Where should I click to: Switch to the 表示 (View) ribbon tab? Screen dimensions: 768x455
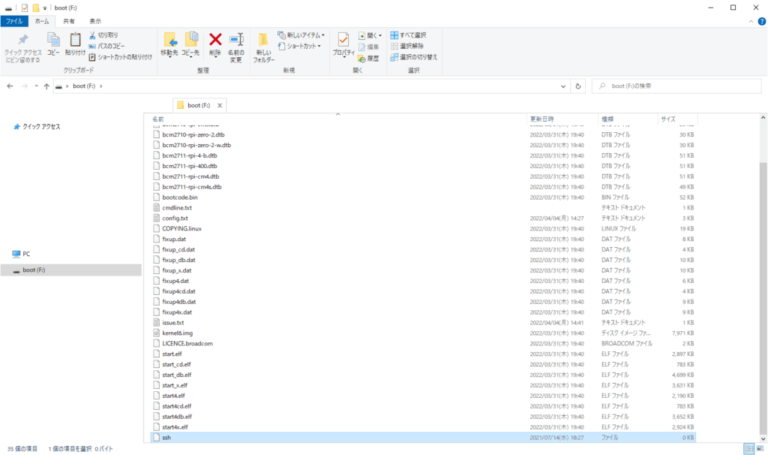click(95, 20)
